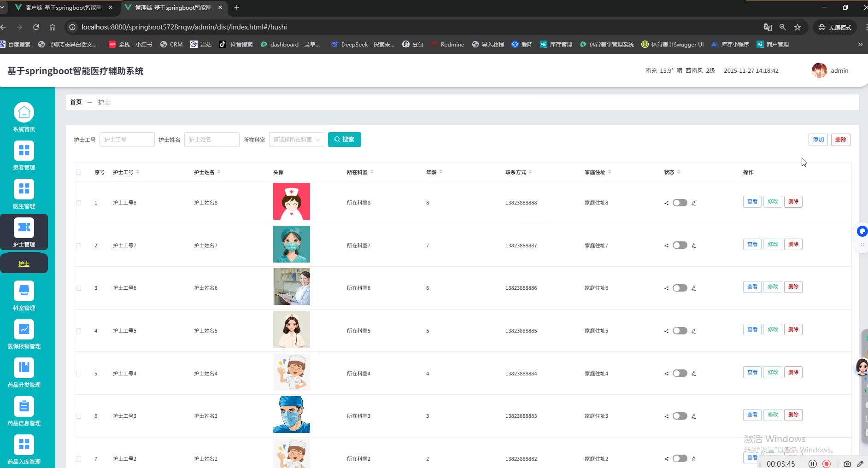The image size is (868, 468).
Task: Click the 搜索 search button
Action: (344, 140)
